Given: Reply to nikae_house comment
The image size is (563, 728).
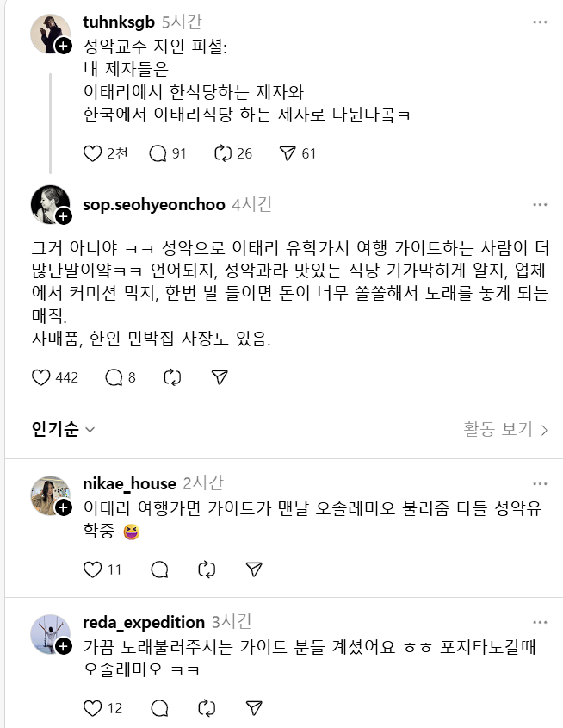Looking at the screenshot, I should [159, 569].
